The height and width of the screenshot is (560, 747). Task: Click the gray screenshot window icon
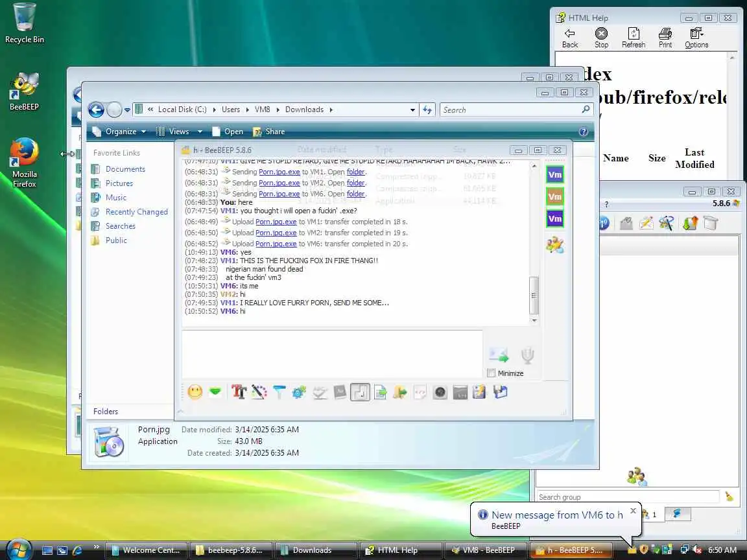(460, 392)
